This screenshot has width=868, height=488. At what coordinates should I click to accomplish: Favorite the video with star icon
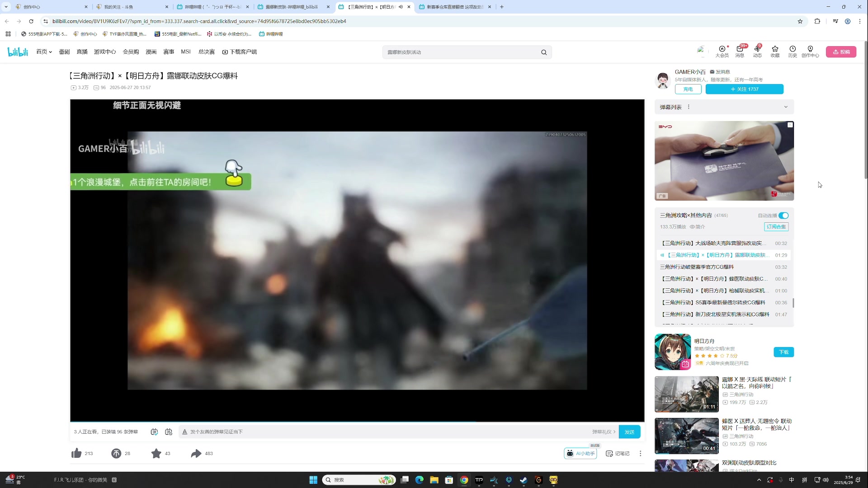pyautogui.click(x=156, y=453)
